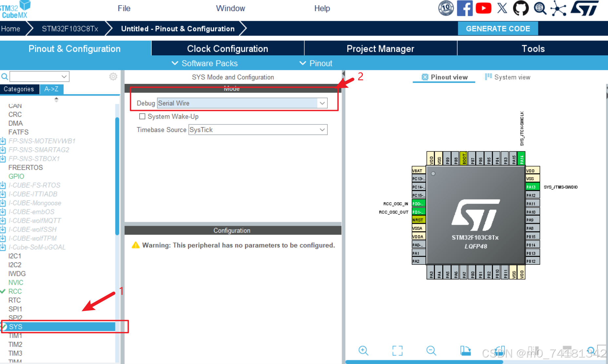Image resolution: width=608 pixels, height=364 pixels.
Task: Switch to the A->Z list tab
Action: [51, 89]
